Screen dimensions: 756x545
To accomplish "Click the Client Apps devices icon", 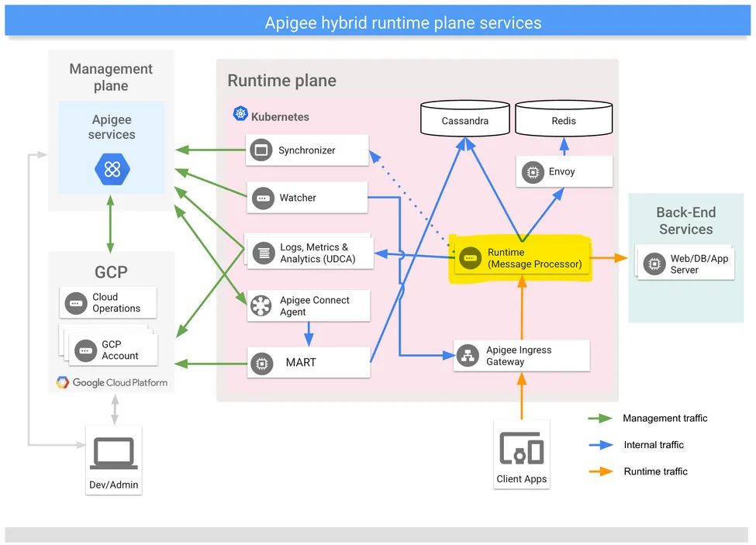I will point(521,449).
